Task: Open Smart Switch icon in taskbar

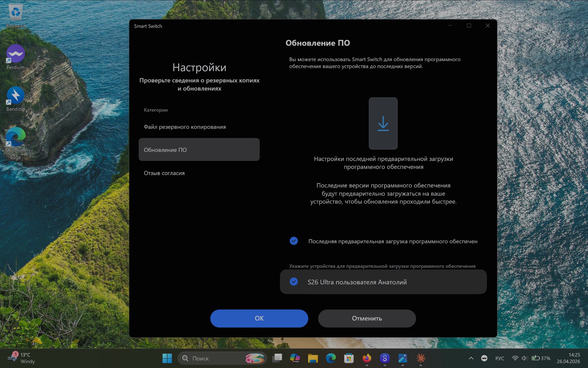Action: point(385,358)
